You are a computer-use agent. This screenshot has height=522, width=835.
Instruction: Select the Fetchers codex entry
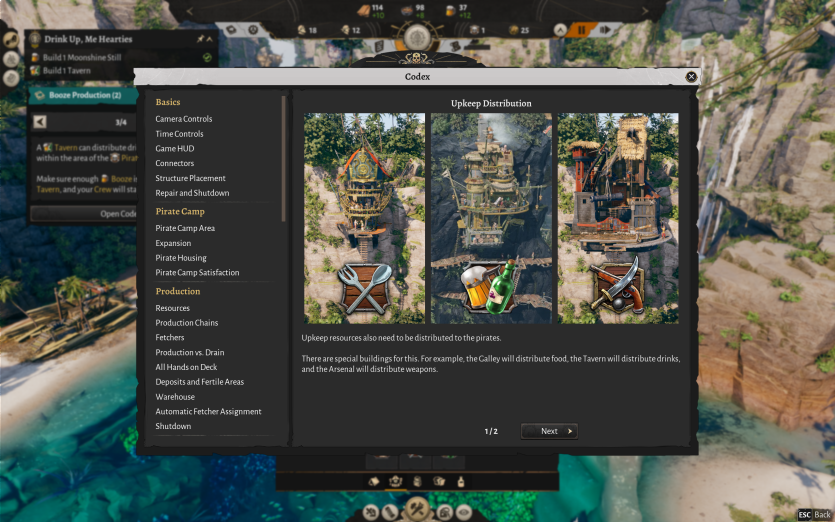point(169,337)
